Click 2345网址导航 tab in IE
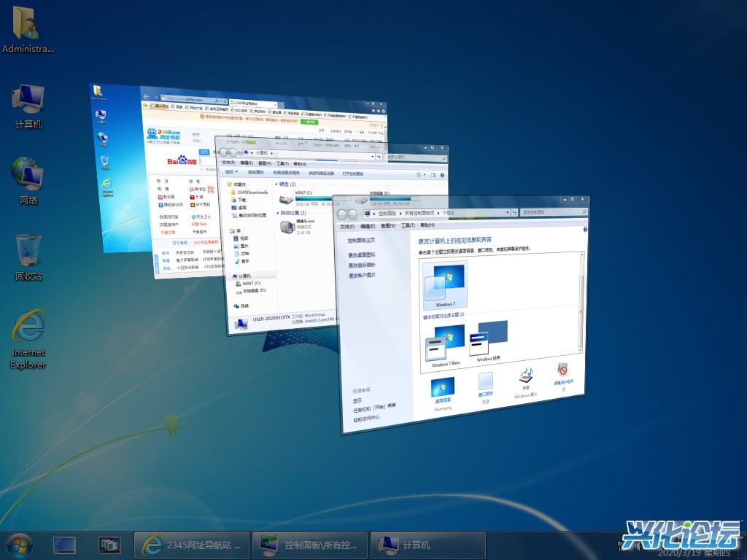 tap(252, 103)
